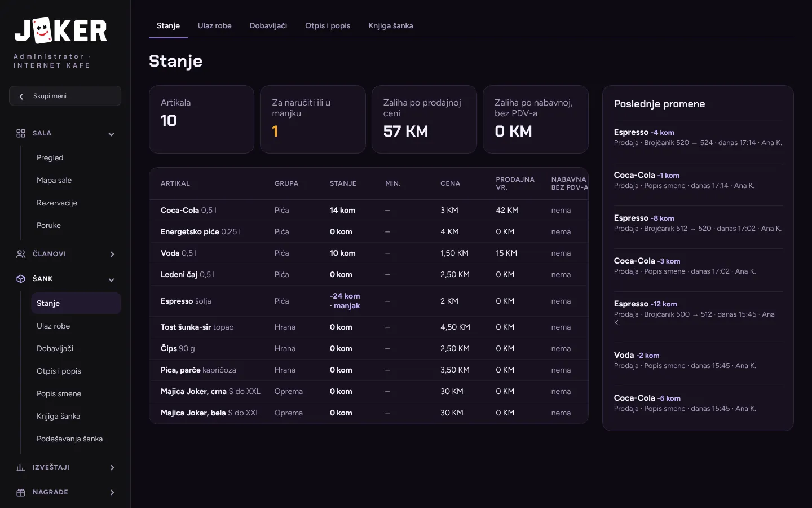Switch to Otpis i popis tab
Screen dimensions: 812x508
point(328,25)
